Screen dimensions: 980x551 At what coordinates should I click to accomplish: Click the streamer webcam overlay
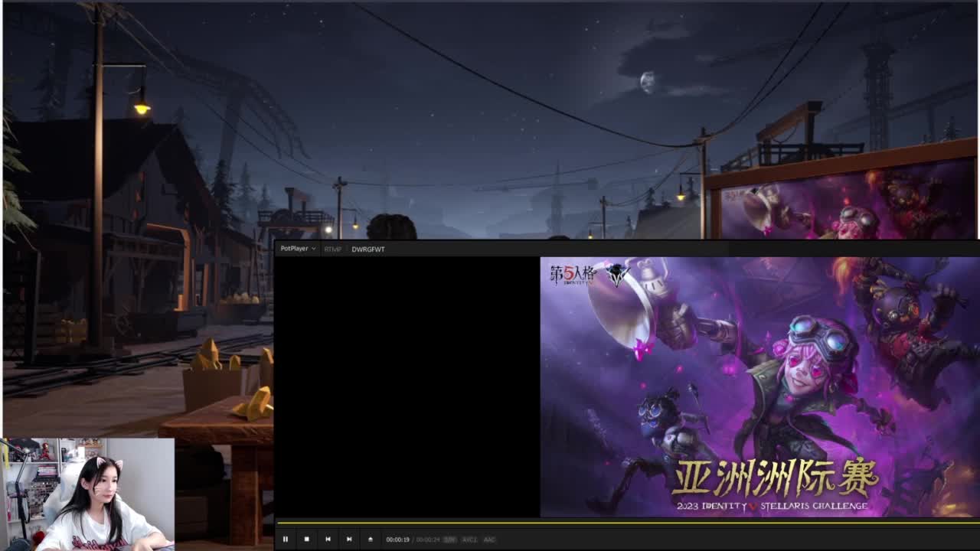tap(88, 494)
